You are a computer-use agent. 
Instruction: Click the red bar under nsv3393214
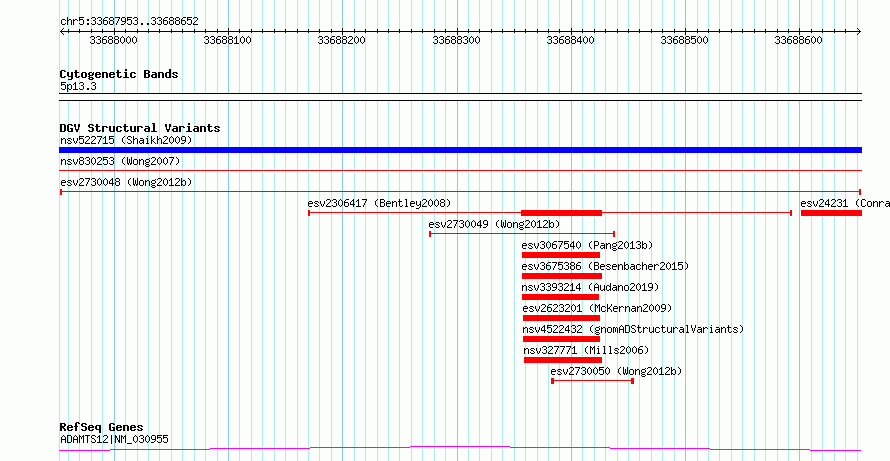click(560, 297)
